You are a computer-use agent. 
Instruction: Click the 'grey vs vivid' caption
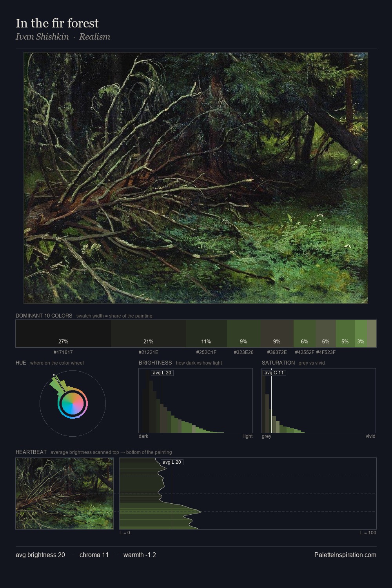click(x=312, y=363)
